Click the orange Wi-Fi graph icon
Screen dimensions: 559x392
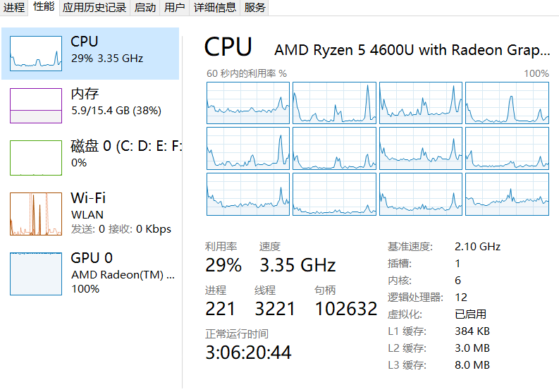pyautogui.click(x=35, y=214)
